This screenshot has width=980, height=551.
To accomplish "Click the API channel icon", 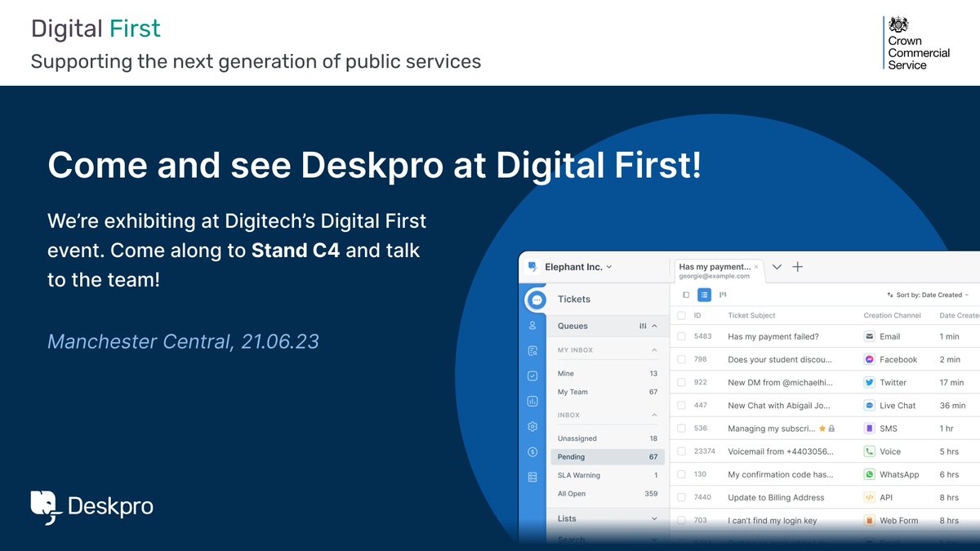I will click(870, 497).
